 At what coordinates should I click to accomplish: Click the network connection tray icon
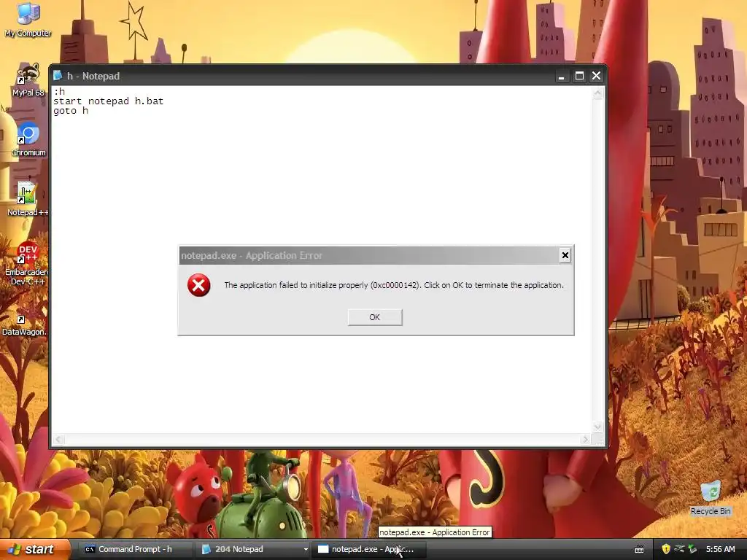pos(679,549)
